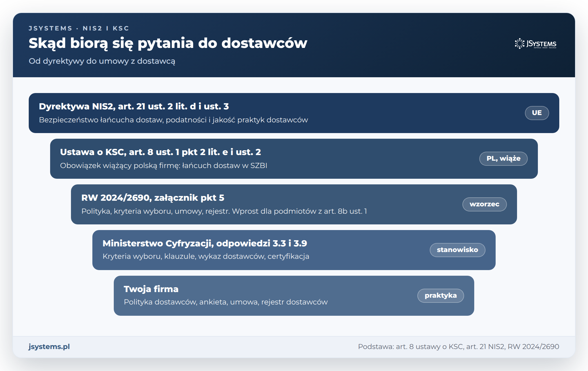Click the 'PL, wiąże' badge
Image resolution: width=588 pixels, height=371 pixels.
(503, 158)
